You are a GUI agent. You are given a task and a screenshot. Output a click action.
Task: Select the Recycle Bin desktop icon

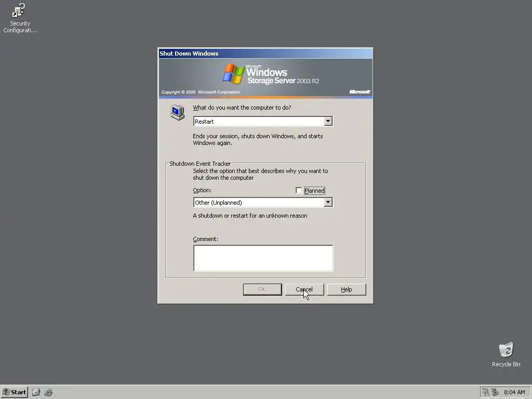click(x=506, y=354)
